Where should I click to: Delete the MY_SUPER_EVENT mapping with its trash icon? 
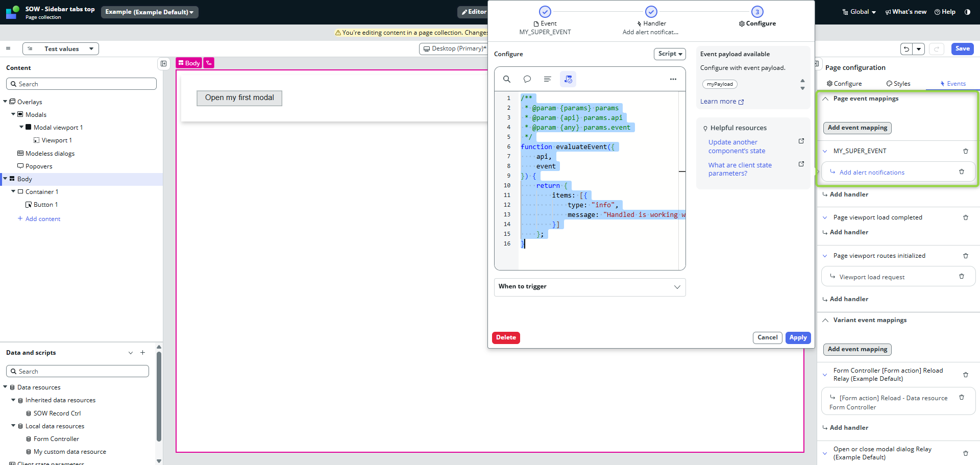pyautogui.click(x=965, y=151)
